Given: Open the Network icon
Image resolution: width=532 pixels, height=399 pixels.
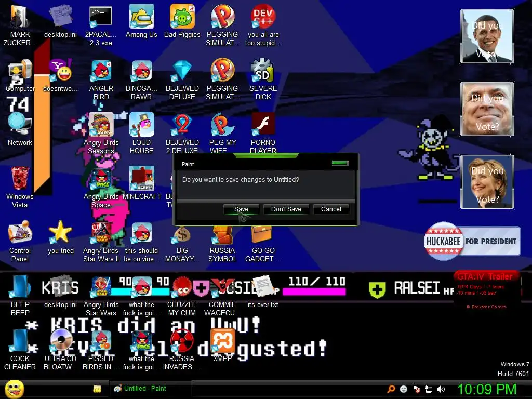Looking at the screenshot, I should click(x=20, y=129).
